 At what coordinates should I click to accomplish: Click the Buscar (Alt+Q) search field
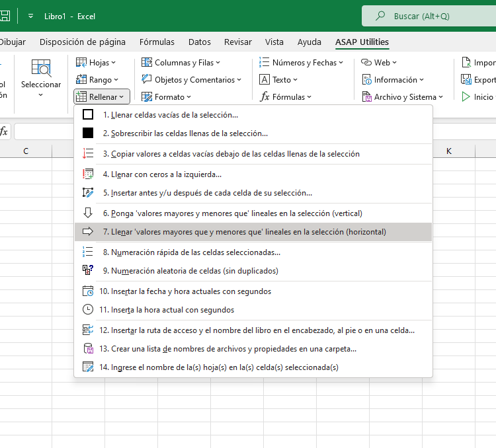point(429,16)
